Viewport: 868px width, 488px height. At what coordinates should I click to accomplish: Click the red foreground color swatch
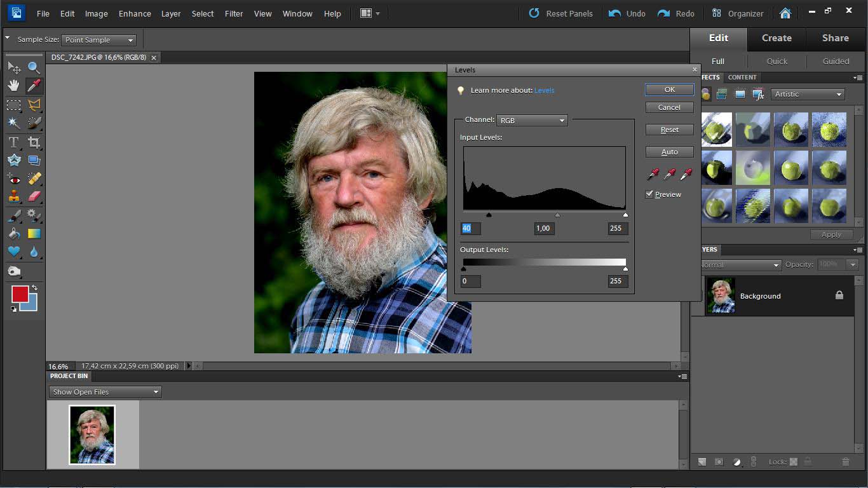coord(20,294)
